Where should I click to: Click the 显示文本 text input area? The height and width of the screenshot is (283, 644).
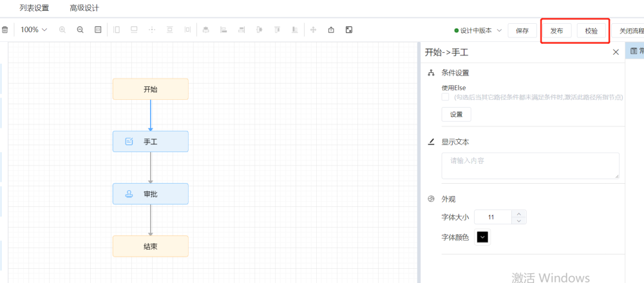click(530, 166)
